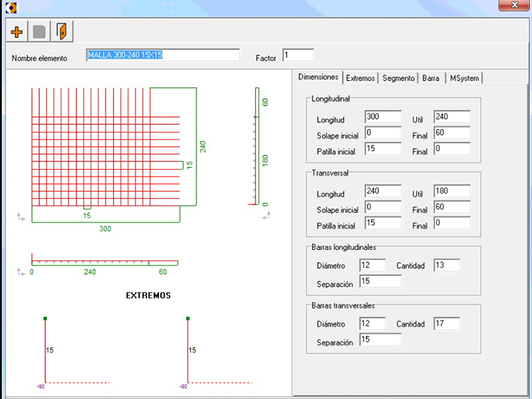532x399 pixels.
Task: Click the axis icon left of the plan view
Action: (21, 217)
